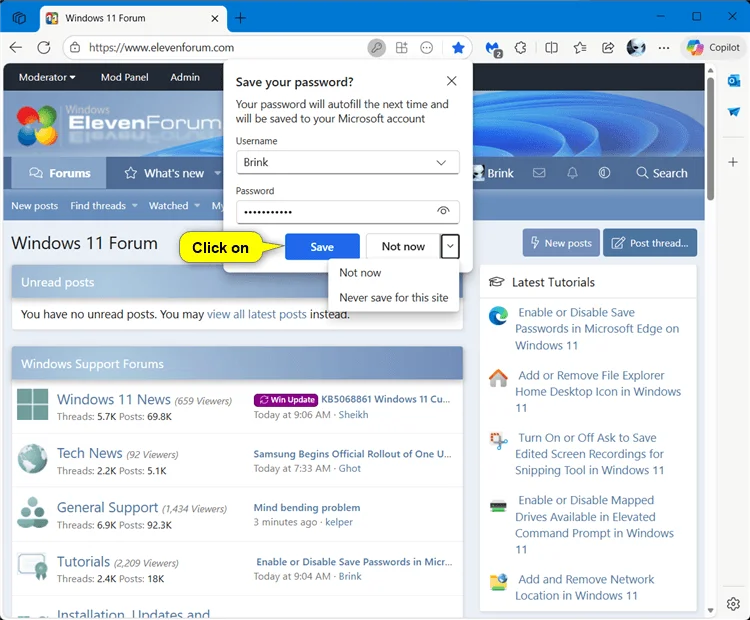
Task: Open Mind bending problem thread
Action: 307,508
